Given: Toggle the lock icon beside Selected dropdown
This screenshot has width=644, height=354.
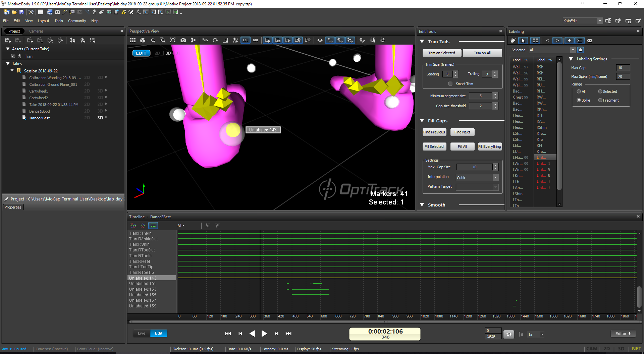Looking at the screenshot, I should pos(581,50).
